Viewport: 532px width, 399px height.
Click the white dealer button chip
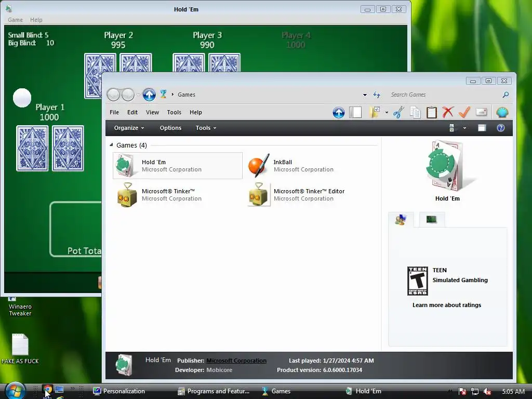22,98
